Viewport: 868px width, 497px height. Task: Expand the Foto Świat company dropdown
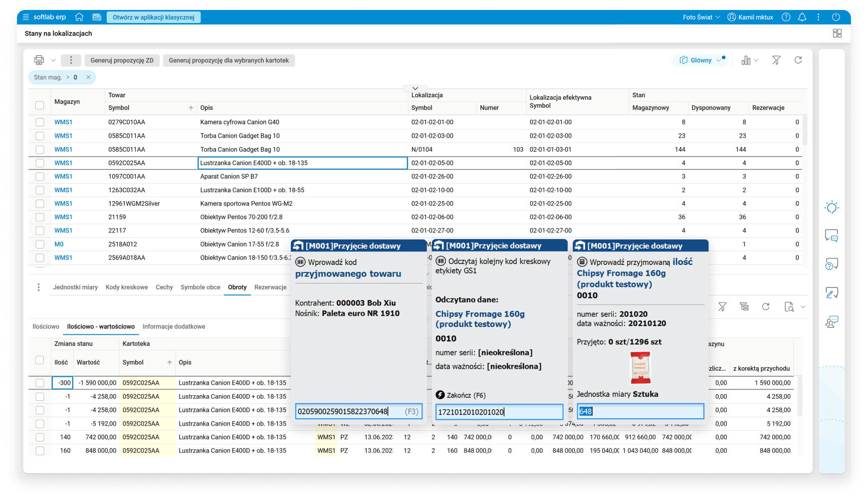(701, 17)
